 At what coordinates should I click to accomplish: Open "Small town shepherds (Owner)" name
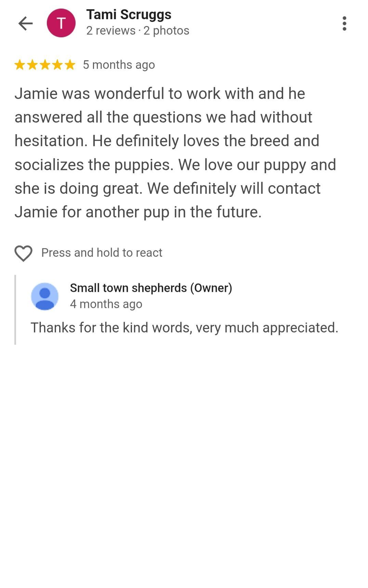[x=151, y=288]
